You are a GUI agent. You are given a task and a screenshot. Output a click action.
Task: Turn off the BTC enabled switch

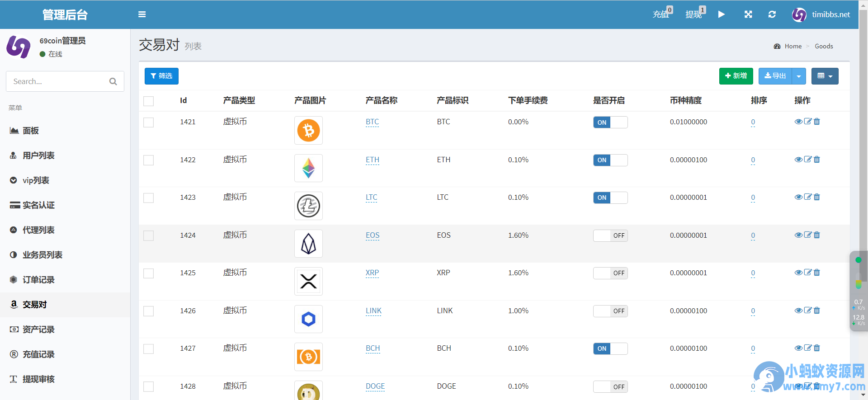click(610, 122)
